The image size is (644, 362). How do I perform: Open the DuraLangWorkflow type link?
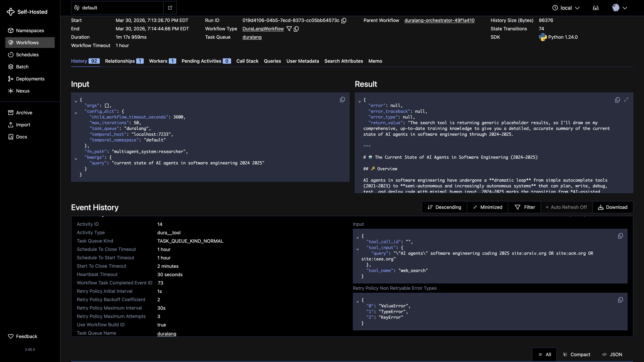(263, 29)
